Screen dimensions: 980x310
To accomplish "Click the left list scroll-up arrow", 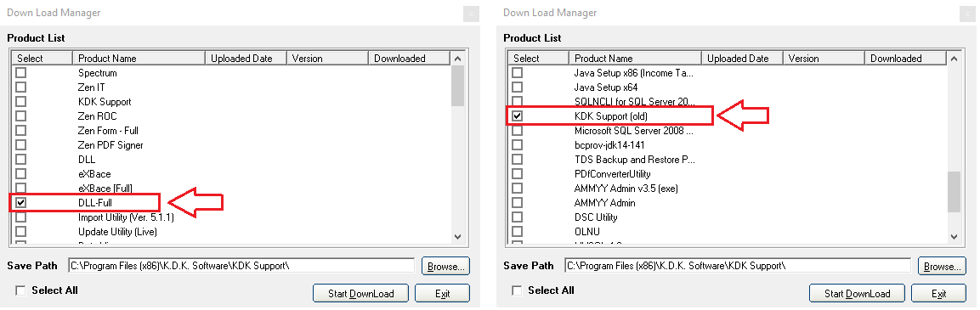I will coord(457,59).
